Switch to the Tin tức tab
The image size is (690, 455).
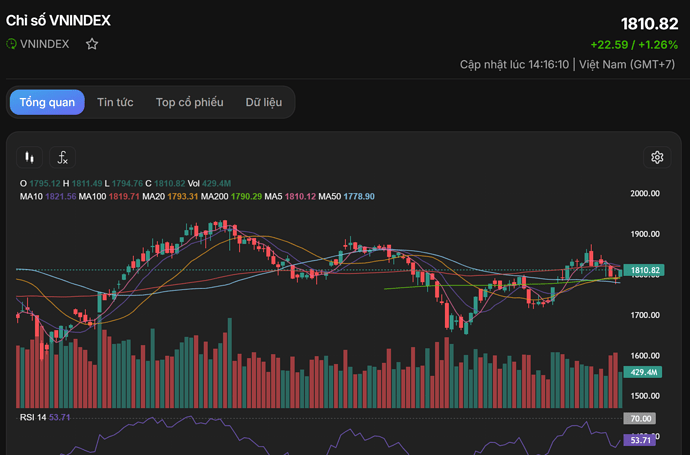pos(115,102)
